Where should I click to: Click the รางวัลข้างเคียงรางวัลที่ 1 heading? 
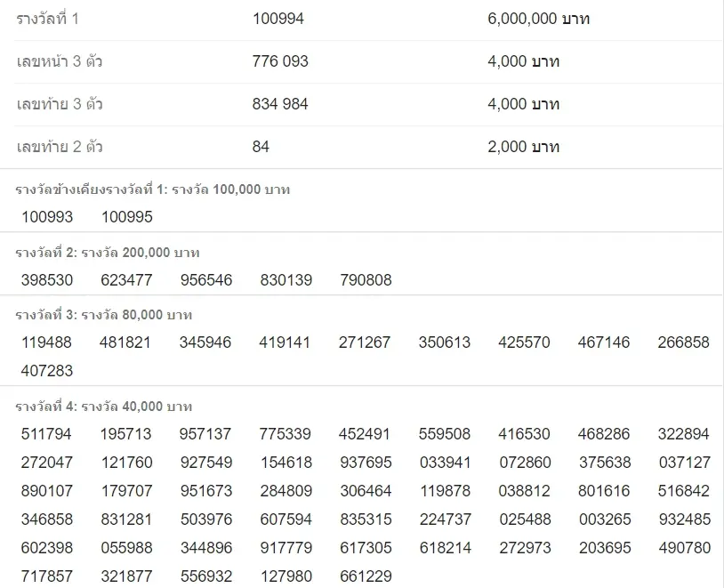[152, 189]
